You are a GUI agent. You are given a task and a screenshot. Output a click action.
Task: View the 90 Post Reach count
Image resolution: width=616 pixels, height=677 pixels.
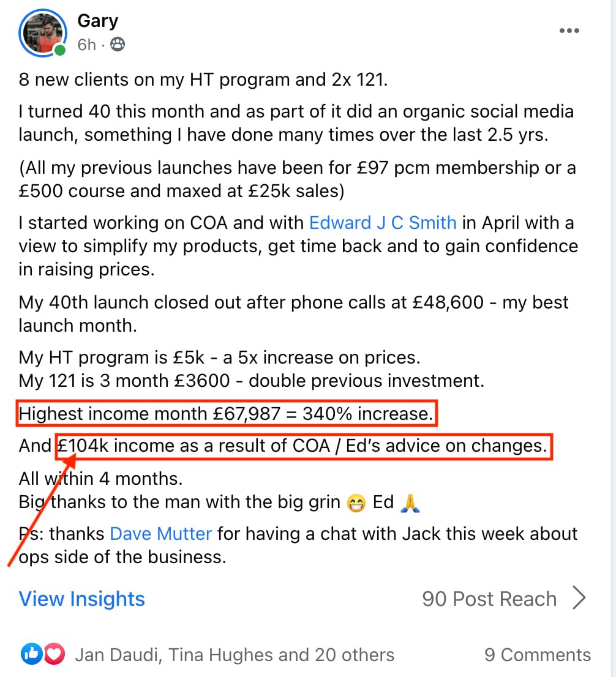[489, 599]
